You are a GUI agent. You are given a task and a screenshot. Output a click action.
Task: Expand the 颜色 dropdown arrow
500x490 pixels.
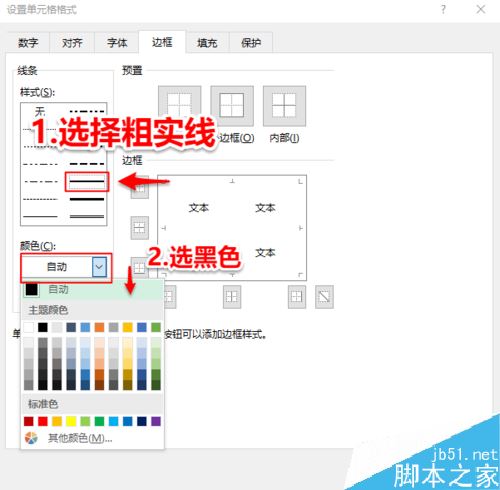pos(99,267)
